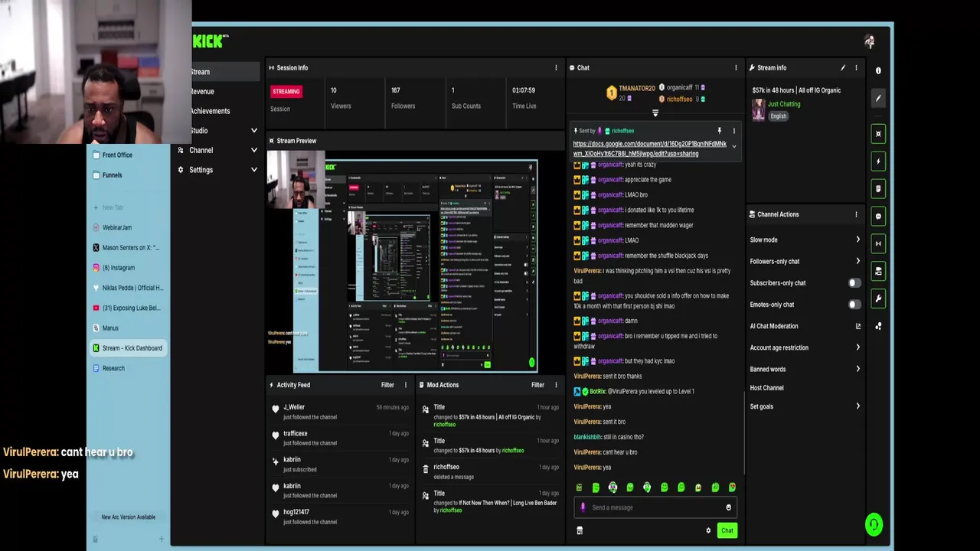Click the pin icon on pinned message
The width and height of the screenshot is (980, 551).
pyautogui.click(x=719, y=131)
